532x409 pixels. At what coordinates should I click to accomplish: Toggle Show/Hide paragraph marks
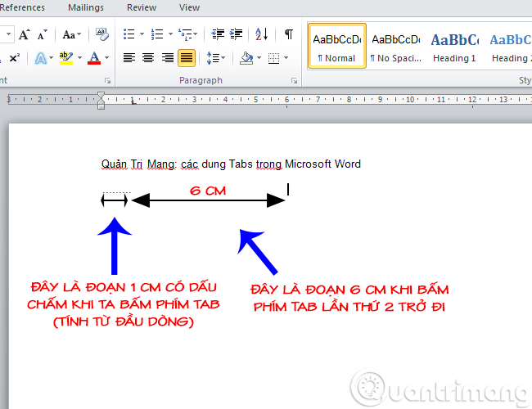[288, 34]
